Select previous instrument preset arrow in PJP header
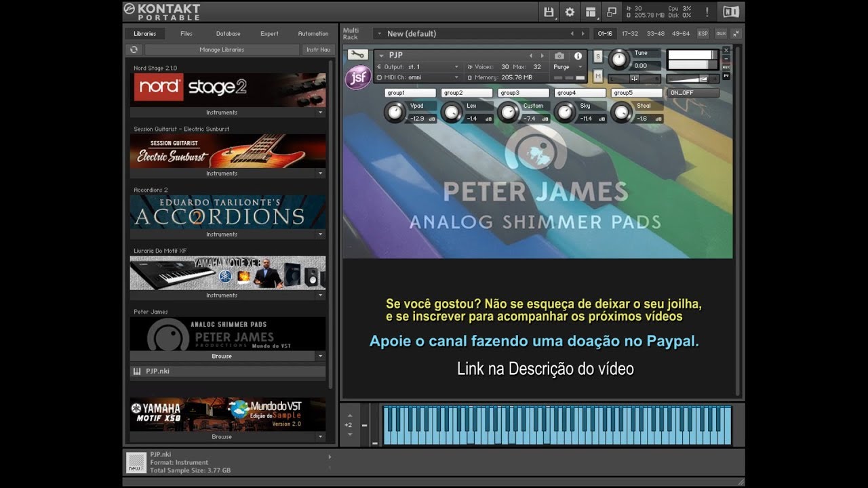Screen dimensions: 868x488 (x=531, y=56)
